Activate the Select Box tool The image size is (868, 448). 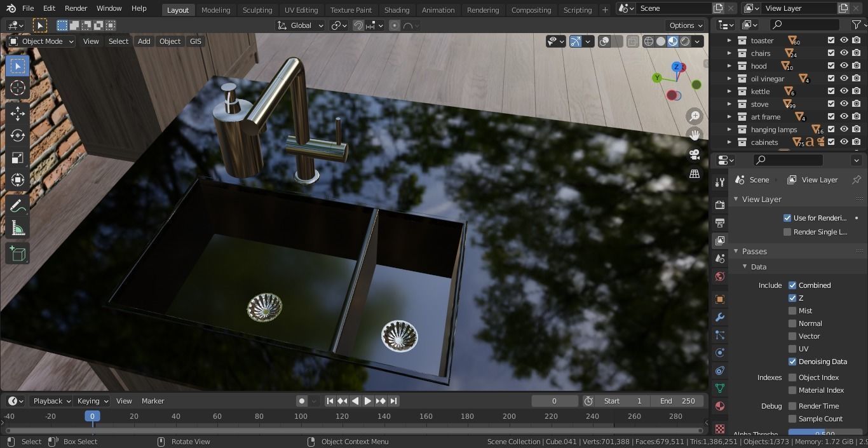pos(18,65)
